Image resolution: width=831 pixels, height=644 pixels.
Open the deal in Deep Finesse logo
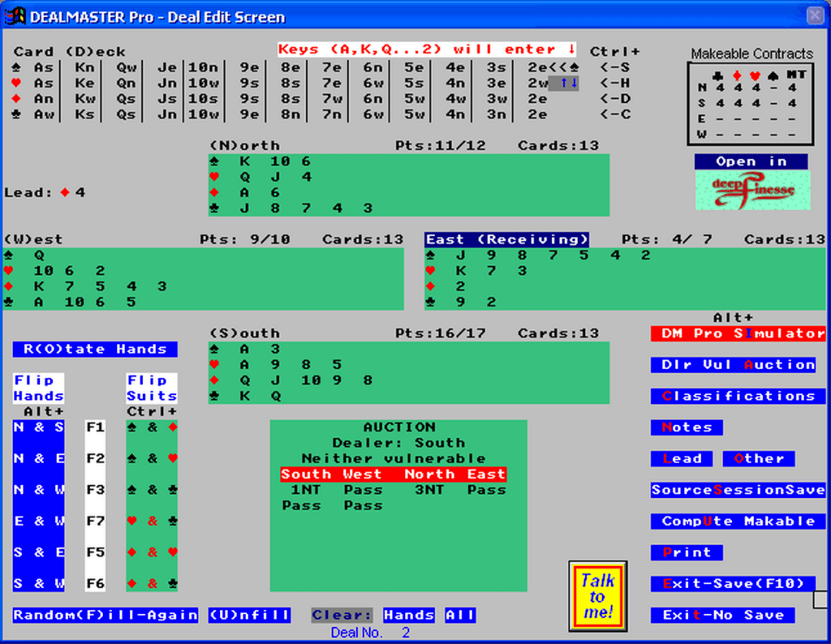tap(752, 190)
